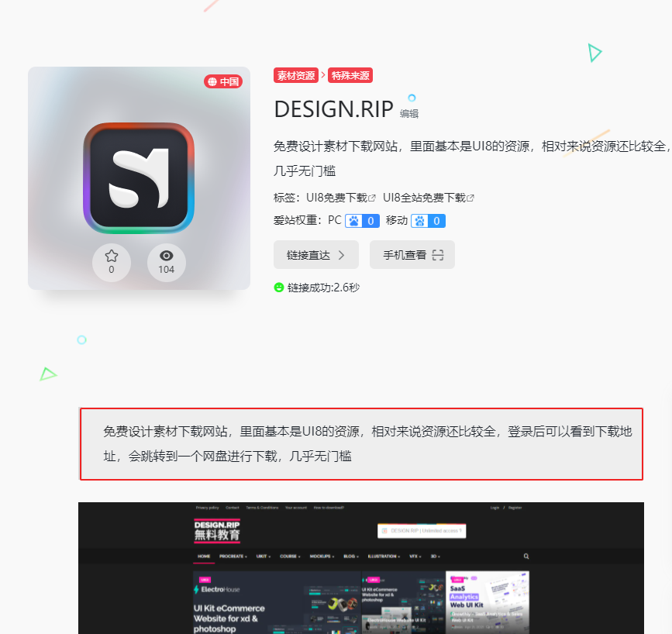Image resolution: width=672 pixels, height=634 pixels.
Task: Click the chevron arrow in 链接直达
Action: pos(342,255)
